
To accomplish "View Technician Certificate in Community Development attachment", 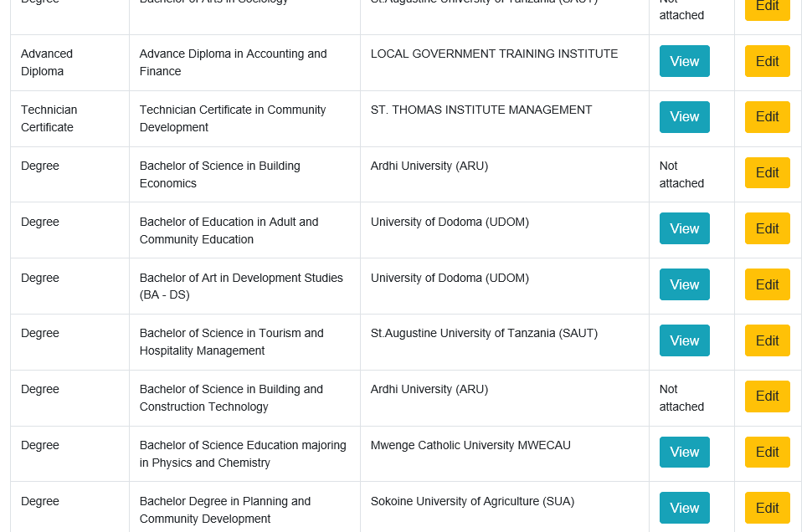I will [x=684, y=117].
